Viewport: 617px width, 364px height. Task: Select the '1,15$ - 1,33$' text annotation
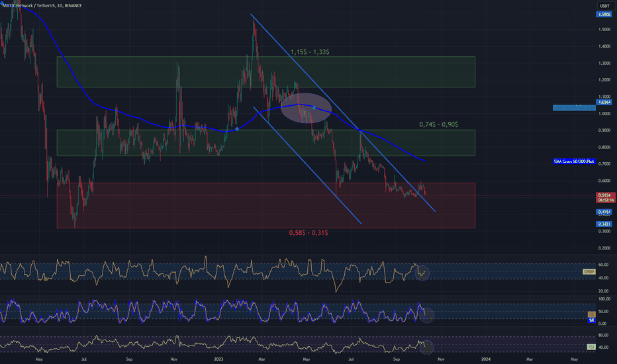[x=310, y=52]
